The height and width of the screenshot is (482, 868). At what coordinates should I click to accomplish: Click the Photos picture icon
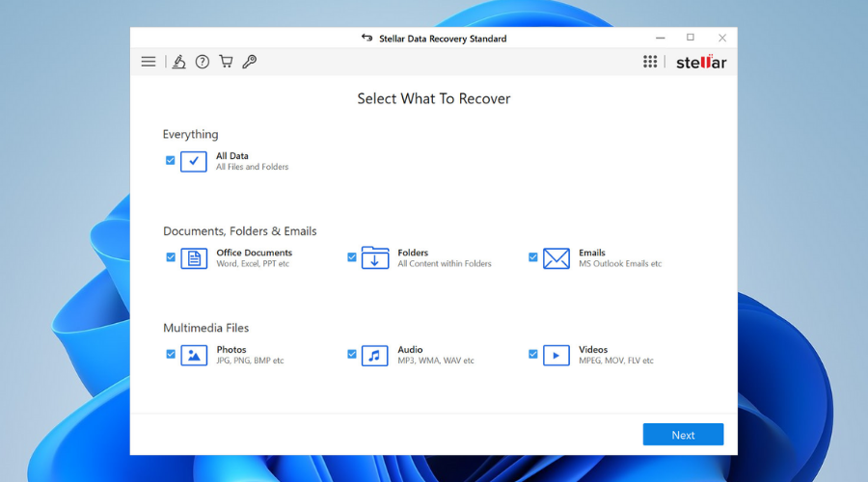tap(194, 355)
